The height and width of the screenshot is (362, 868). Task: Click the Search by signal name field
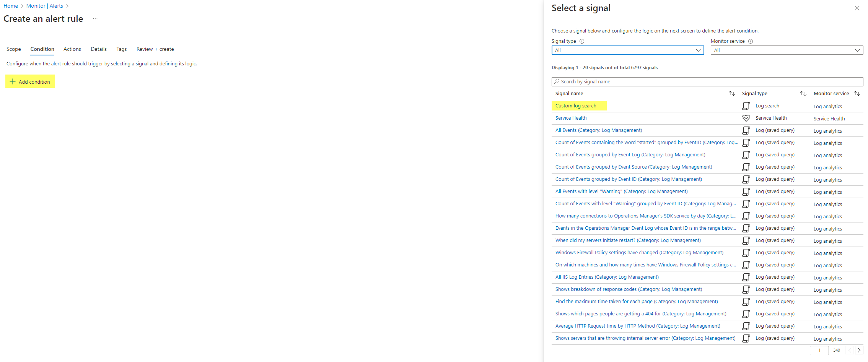pos(707,81)
